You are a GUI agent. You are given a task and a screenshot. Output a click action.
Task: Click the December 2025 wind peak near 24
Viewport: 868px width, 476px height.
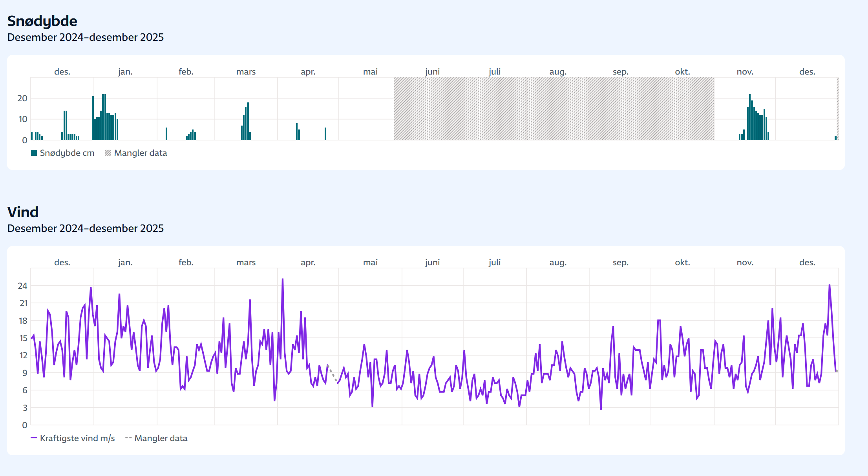pos(830,285)
